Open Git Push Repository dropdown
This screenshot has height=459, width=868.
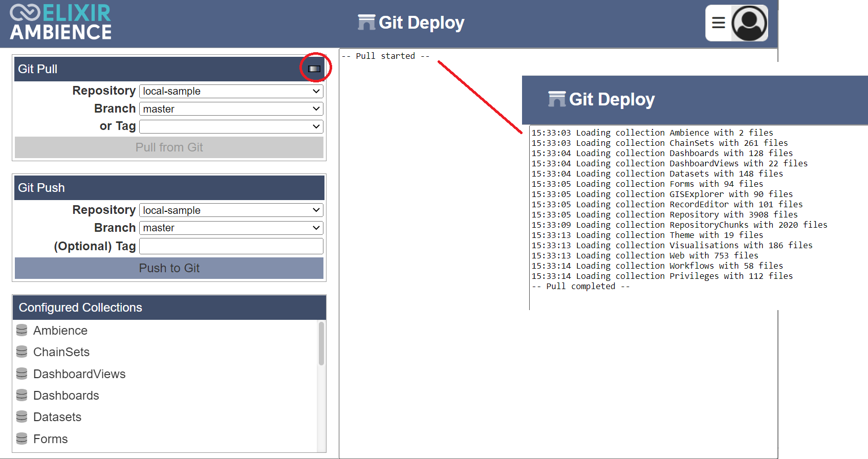pos(231,210)
